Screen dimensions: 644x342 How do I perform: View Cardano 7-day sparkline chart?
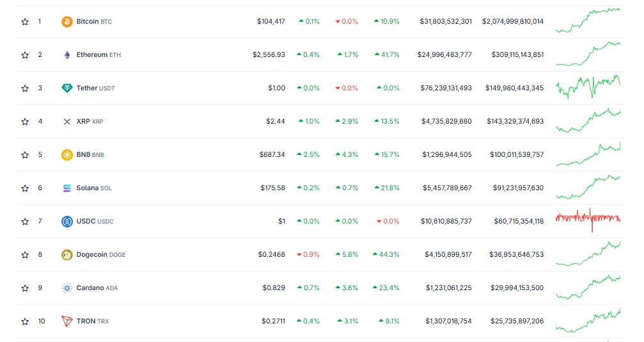tap(588, 287)
